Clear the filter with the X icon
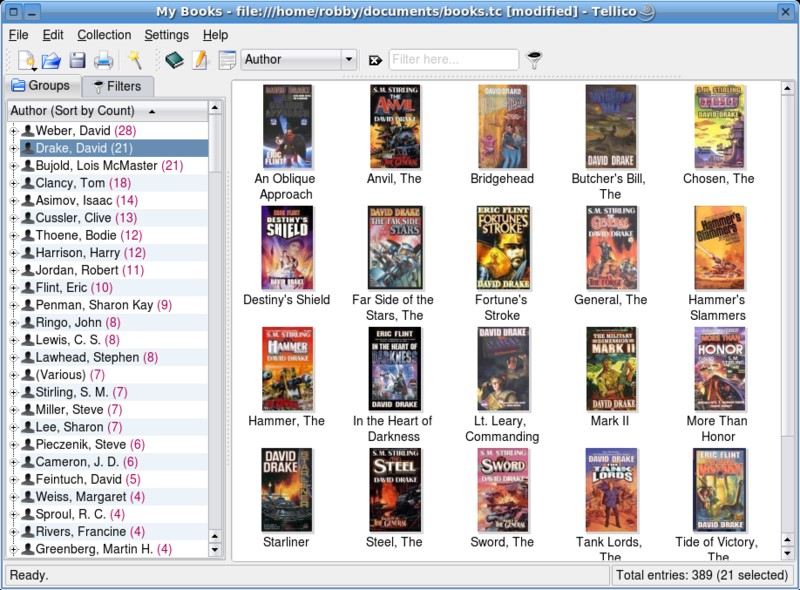 click(x=375, y=60)
